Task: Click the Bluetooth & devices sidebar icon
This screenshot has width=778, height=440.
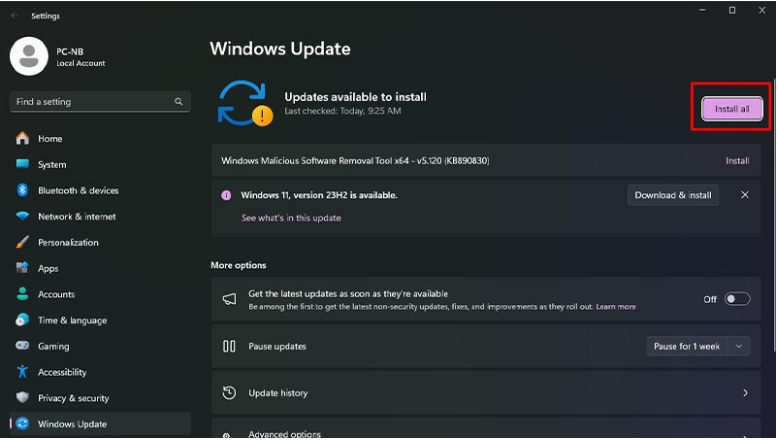Action: pyautogui.click(x=22, y=190)
